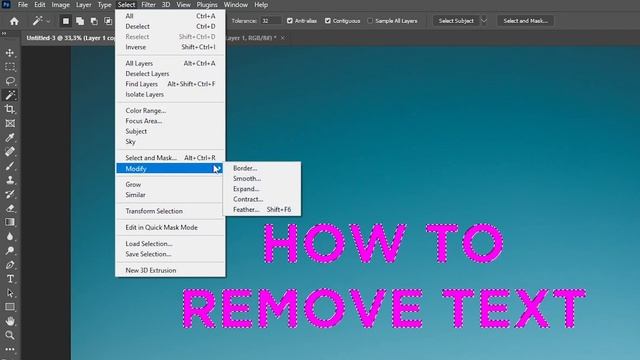This screenshot has width=640, height=360.
Task: Click the Add to Selection mode icon
Action: pyautogui.click(x=80, y=21)
